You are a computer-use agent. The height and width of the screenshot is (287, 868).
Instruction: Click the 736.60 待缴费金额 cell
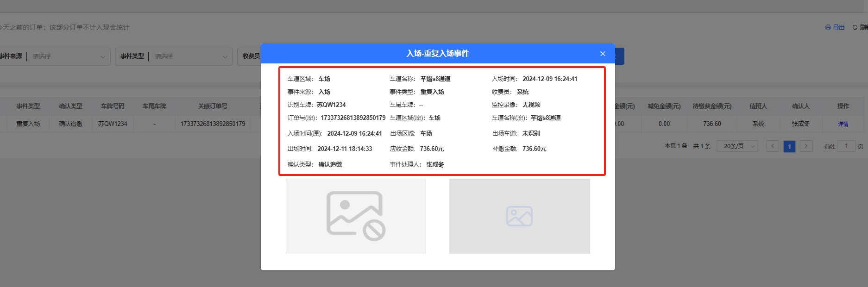(712, 124)
